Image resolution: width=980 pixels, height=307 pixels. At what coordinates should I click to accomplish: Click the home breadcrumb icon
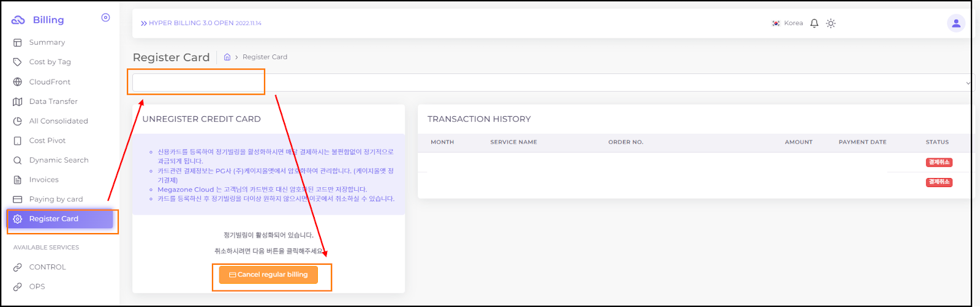pyautogui.click(x=227, y=57)
